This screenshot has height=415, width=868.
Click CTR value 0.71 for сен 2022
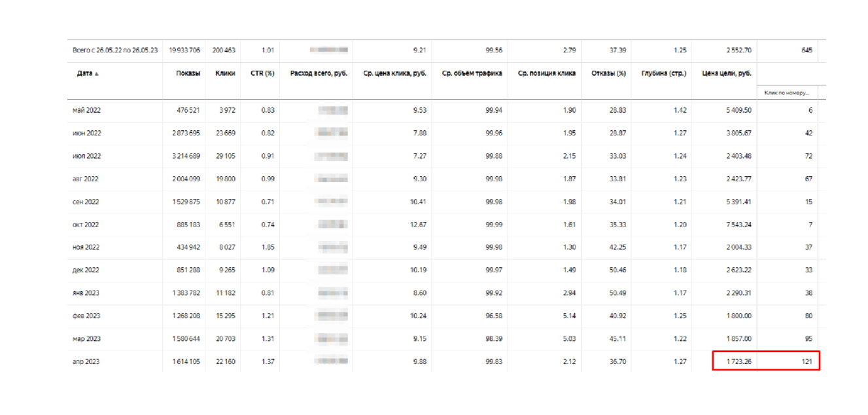pyautogui.click(x=268, y=202)
